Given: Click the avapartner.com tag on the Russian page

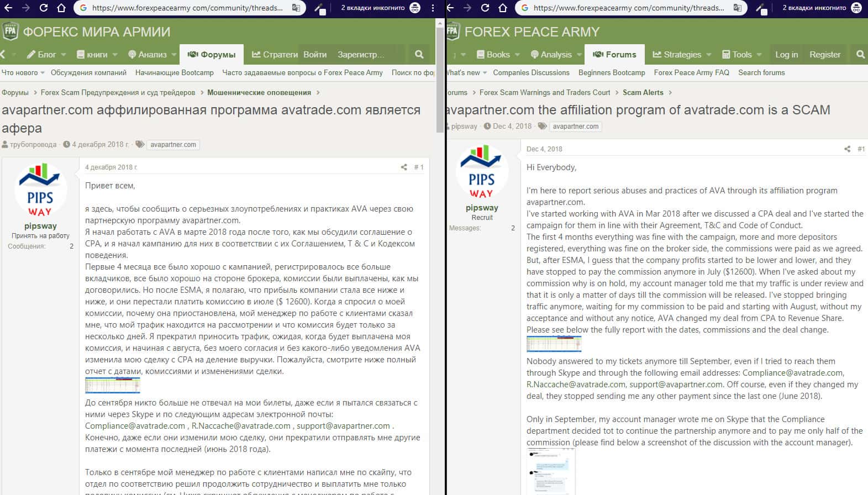Looking at the screenshot, I should [173, 145].
